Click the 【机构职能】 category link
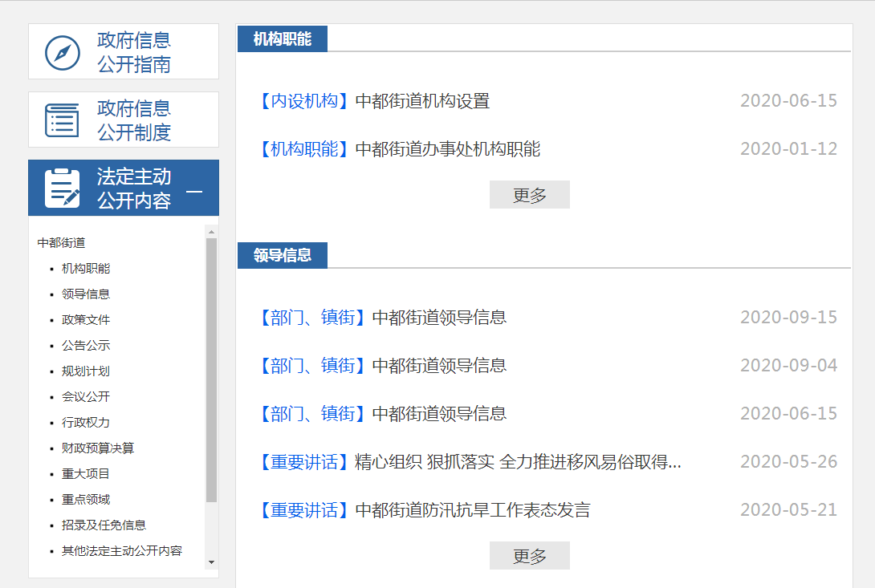The width and height of the screenshot is (875, 588). point(304,149)
